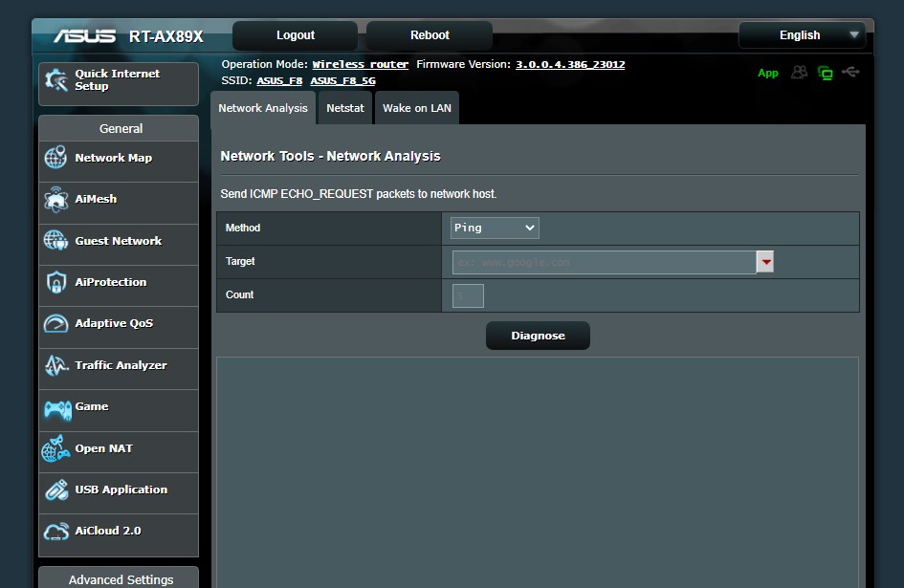Click the AiProtection lock icon

click(55, 282)
